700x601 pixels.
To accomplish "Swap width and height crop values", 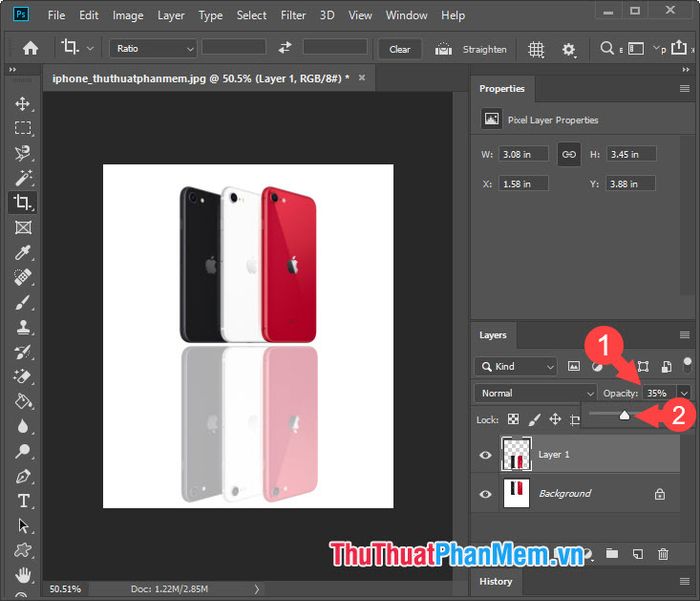I will [285, 48].
